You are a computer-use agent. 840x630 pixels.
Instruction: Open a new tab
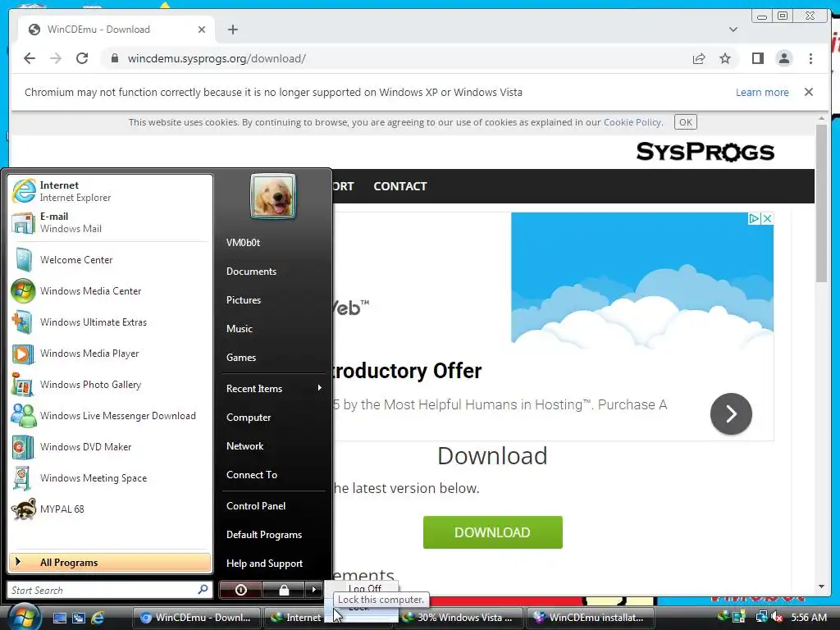click(232, 30)
